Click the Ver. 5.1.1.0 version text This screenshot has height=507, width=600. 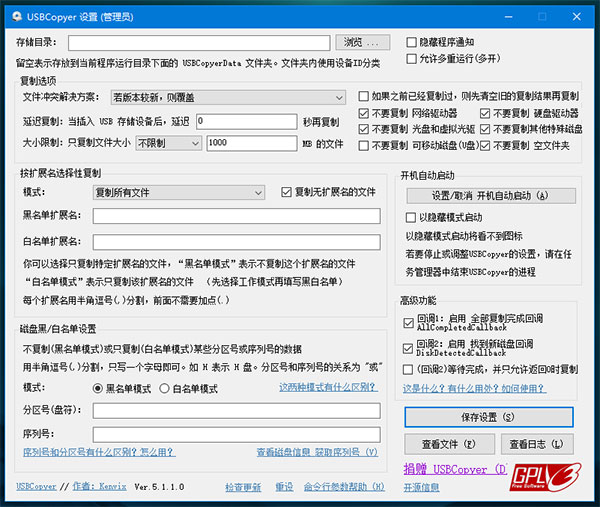[159, 487]
